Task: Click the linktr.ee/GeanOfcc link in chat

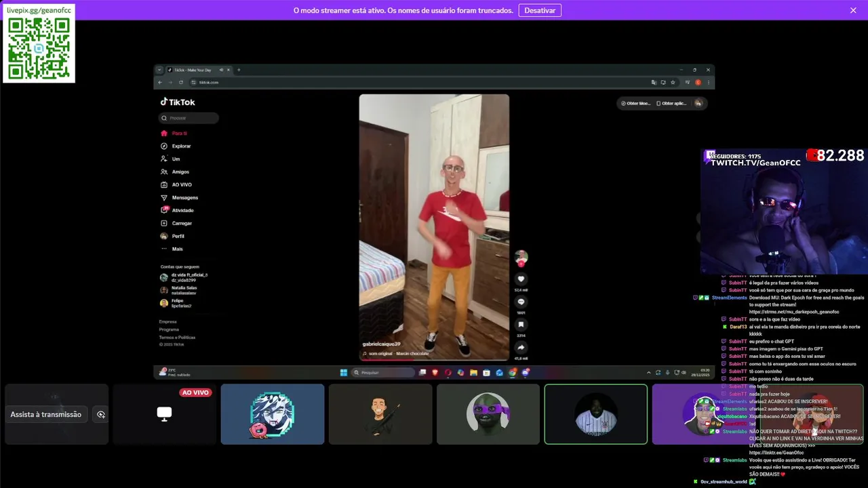Action: click(776, 453)
